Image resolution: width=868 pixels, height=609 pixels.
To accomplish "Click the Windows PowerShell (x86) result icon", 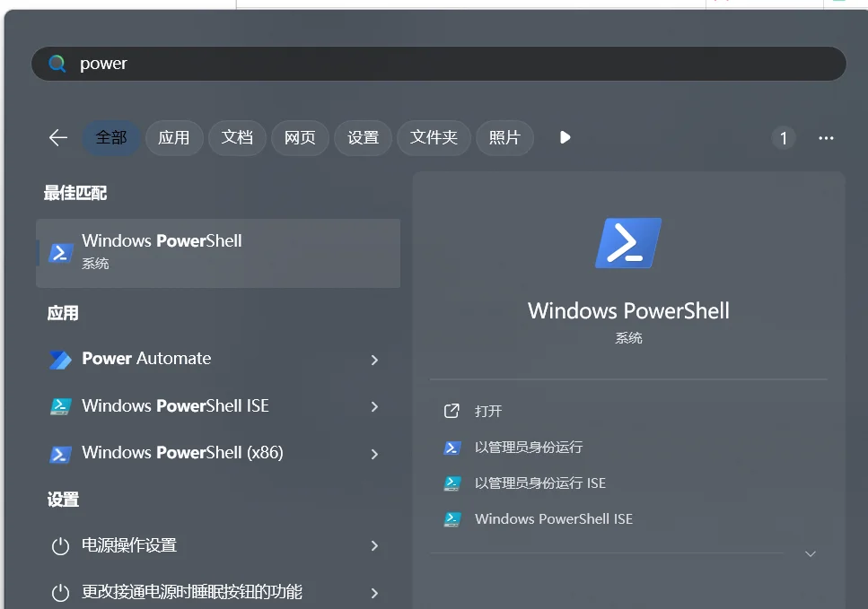I will tap(60, 454).
